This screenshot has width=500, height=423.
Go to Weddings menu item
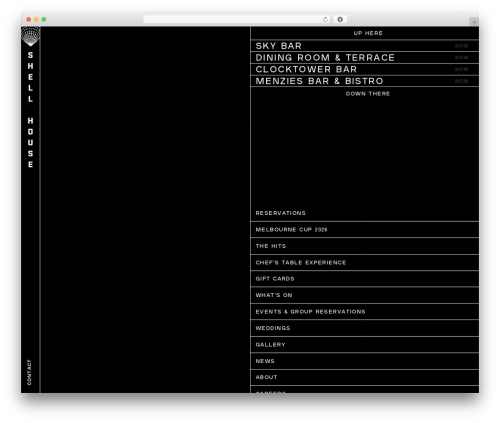tap(365, 328)
